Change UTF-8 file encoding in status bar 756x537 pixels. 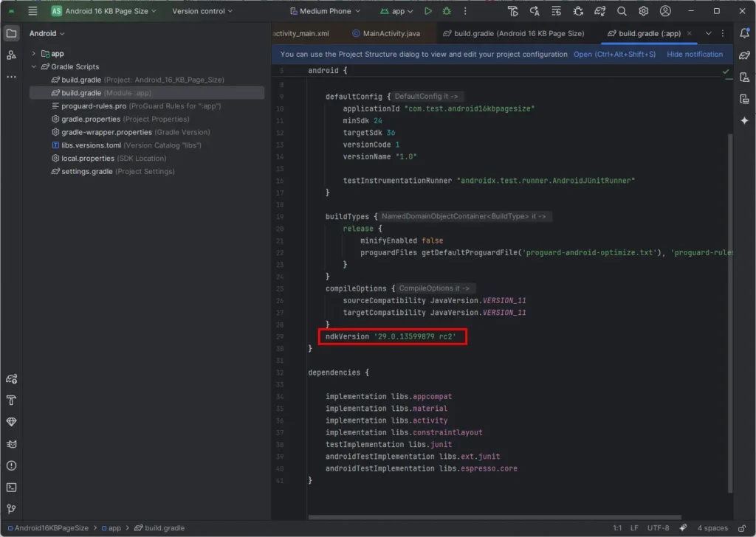658,528
